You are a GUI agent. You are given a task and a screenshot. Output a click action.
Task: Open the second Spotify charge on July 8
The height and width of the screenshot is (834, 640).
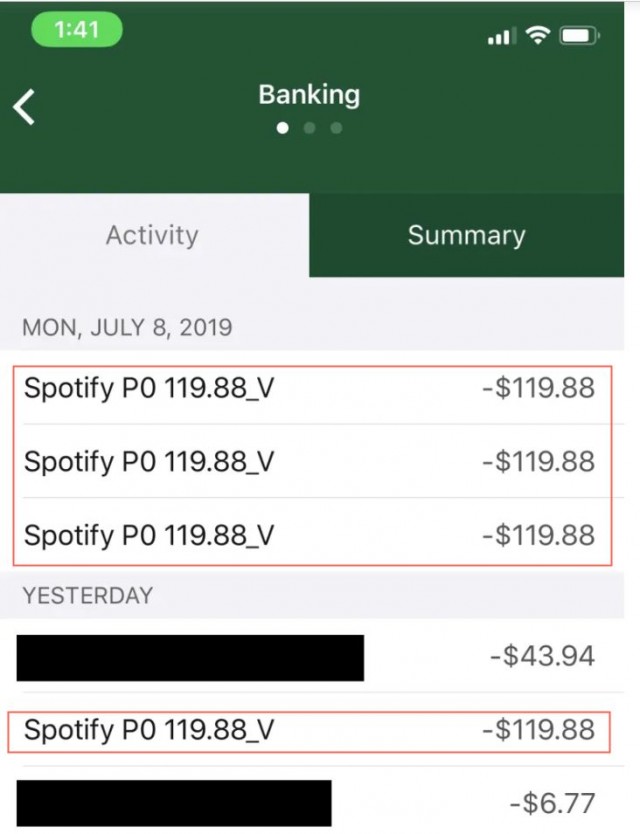point(310,462)
